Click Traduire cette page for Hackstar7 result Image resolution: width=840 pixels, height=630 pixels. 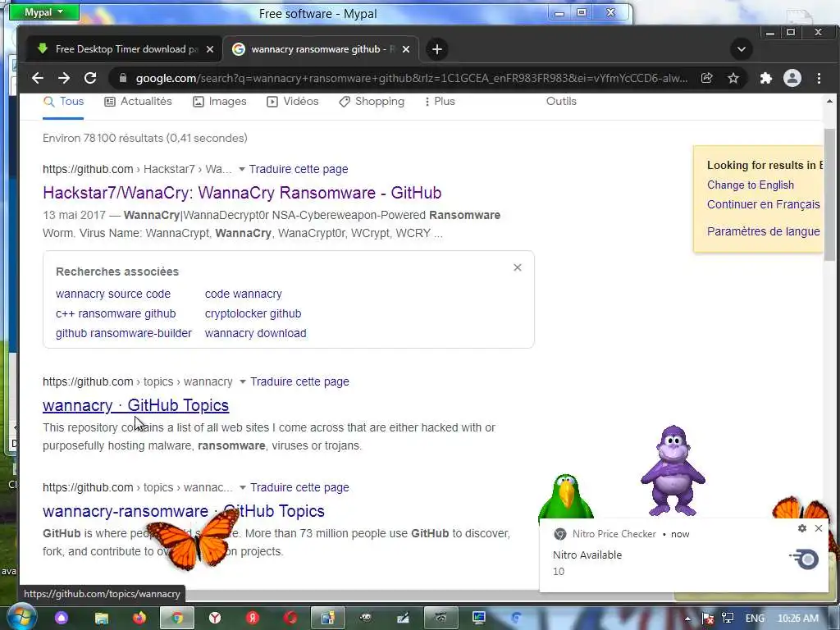coord(299,169)
